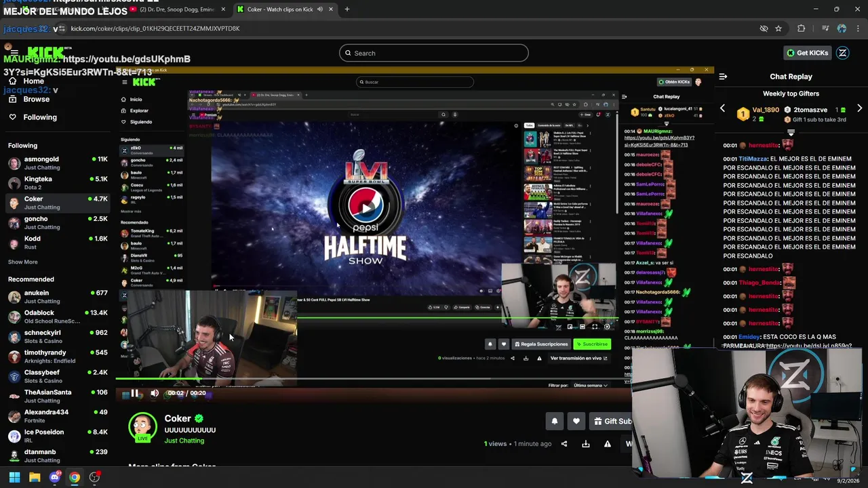Click the Kick search field
Screen dimensions: 868x488
pos(433,53)
